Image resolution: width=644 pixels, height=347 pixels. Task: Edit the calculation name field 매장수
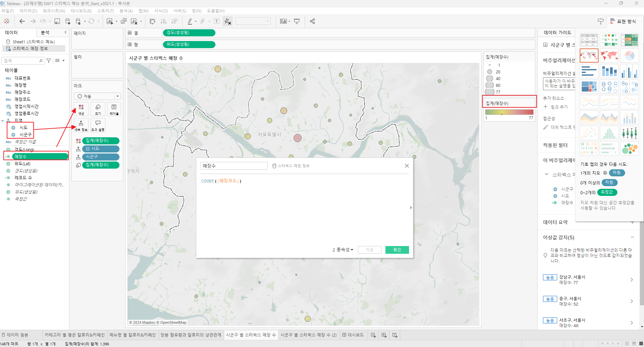(x=234, y=166)
